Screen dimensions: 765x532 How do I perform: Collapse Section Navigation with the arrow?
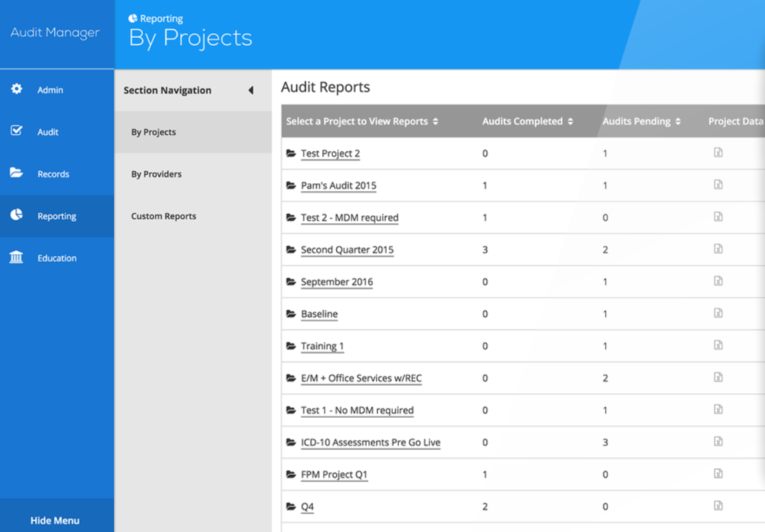[251, 90]
